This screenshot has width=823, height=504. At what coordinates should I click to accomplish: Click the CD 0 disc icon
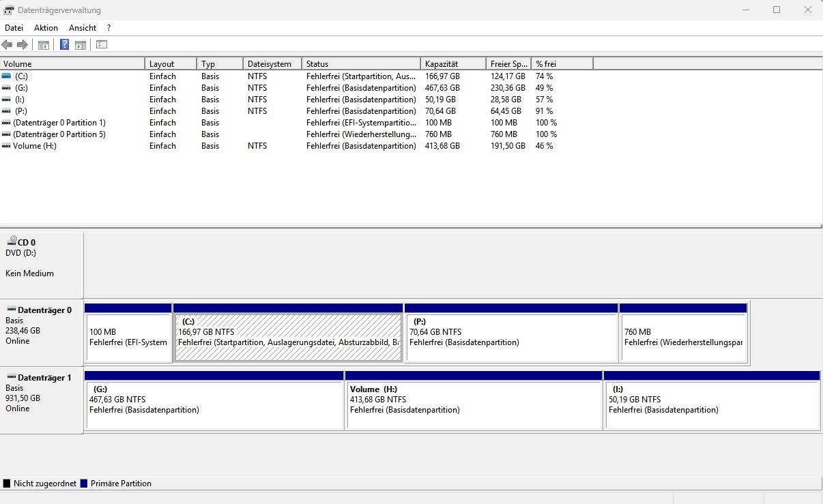tap(11, 241)
